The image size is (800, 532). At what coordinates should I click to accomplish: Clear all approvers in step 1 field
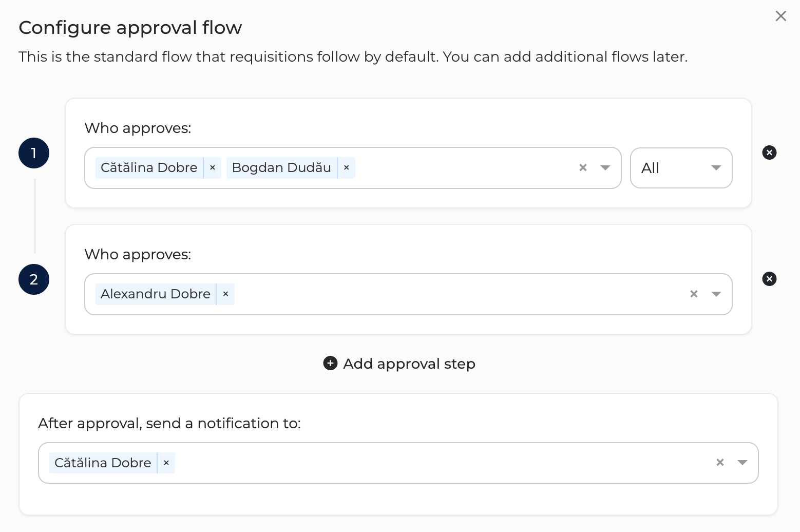click(x=583, y=168)
